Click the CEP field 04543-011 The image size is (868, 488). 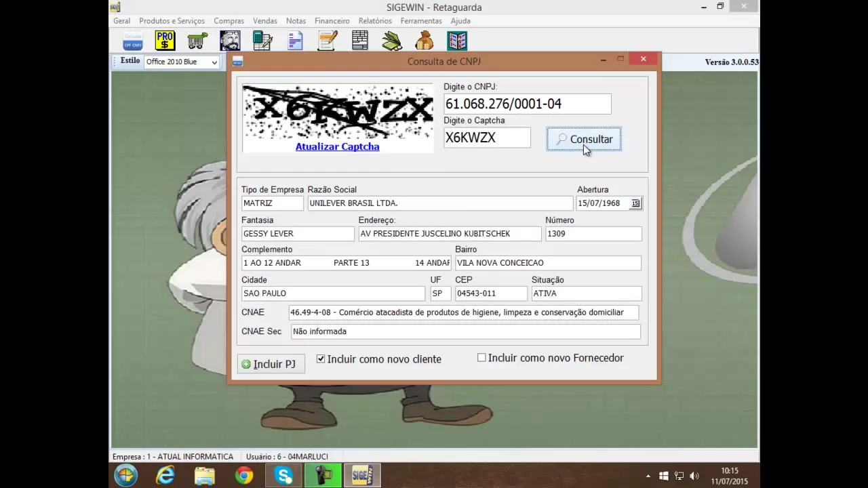coord(490,293)
